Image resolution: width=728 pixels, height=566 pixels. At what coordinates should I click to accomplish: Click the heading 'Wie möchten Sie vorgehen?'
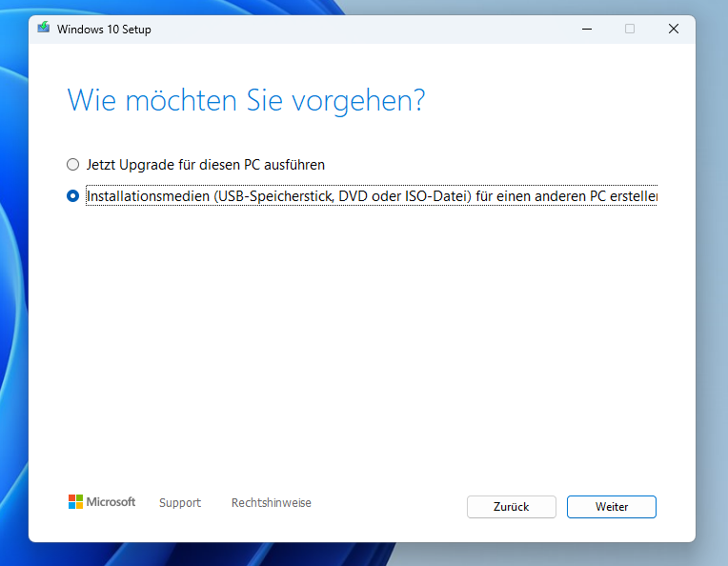click(x=246, y=101)
